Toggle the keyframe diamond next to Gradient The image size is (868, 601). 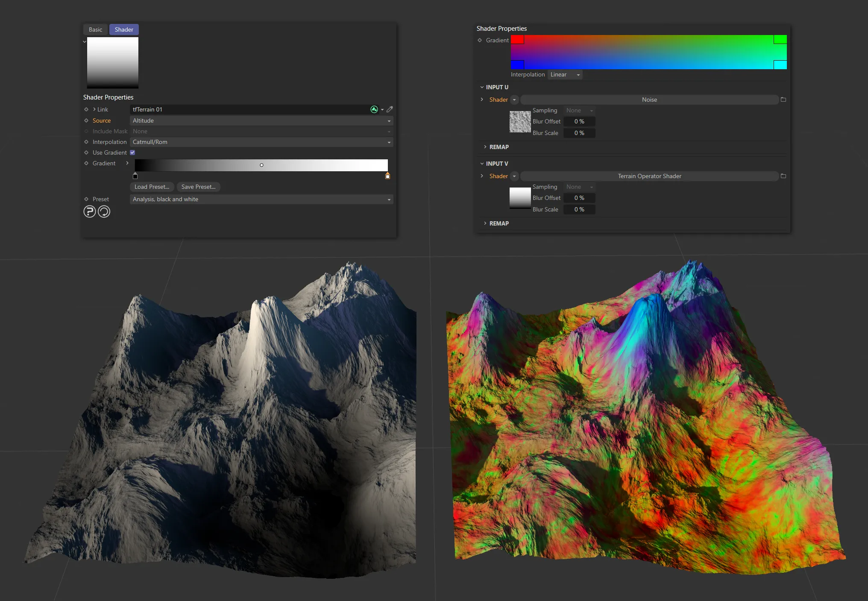[x=86, y=163]
